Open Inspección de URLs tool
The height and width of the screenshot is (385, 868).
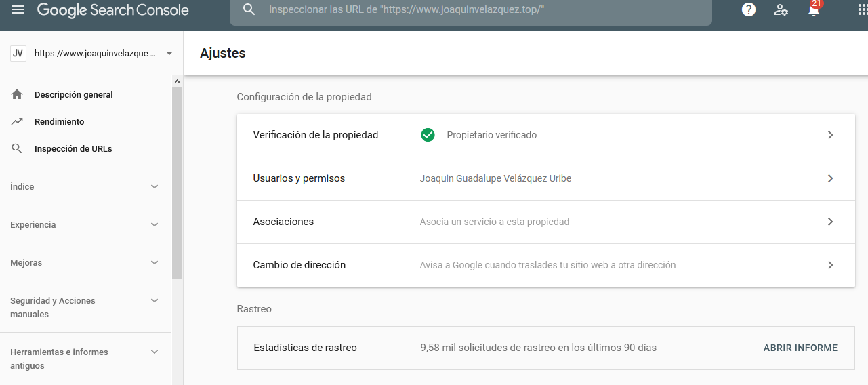73,149
